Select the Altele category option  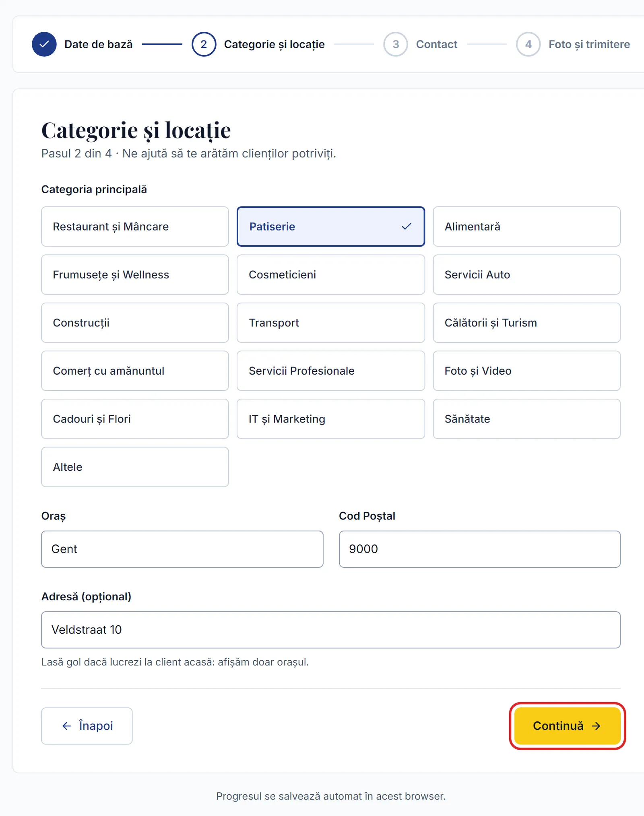[x=135, y=467]
